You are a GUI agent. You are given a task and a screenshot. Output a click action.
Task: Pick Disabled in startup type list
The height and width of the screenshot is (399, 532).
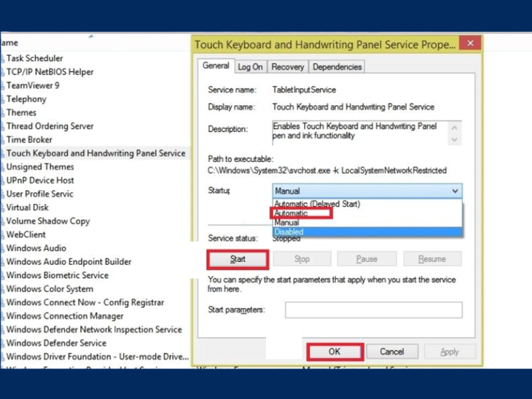click(289, 232)
